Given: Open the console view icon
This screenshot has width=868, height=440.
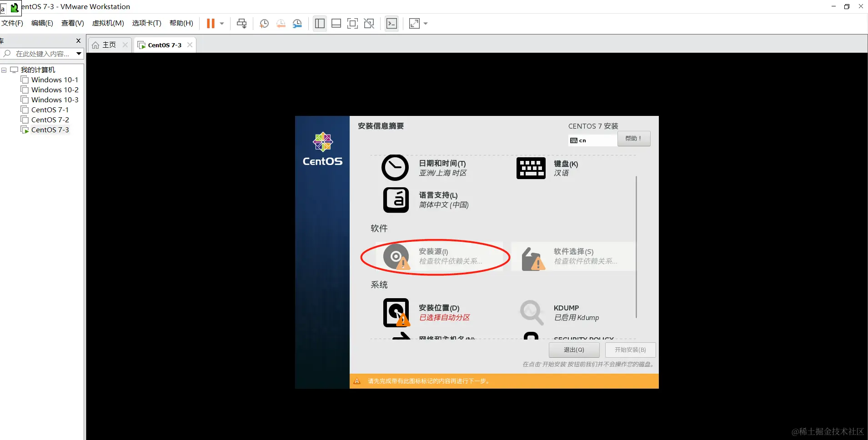Looking at the screenshot, I should point(391,24).
